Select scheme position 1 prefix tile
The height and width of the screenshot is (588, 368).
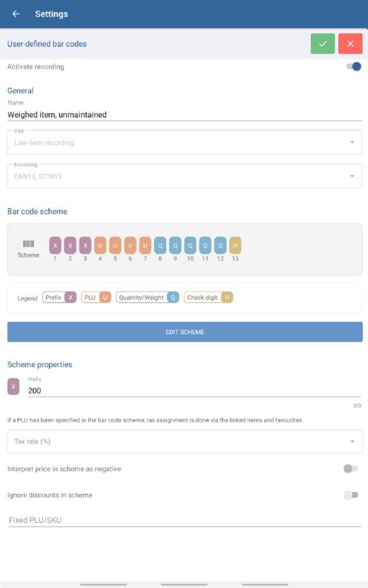coord(55,245)
